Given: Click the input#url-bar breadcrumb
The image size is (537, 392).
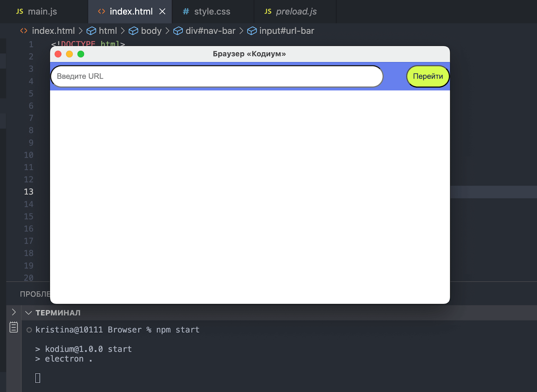Looking at the screenshot, I should point(286,31).
